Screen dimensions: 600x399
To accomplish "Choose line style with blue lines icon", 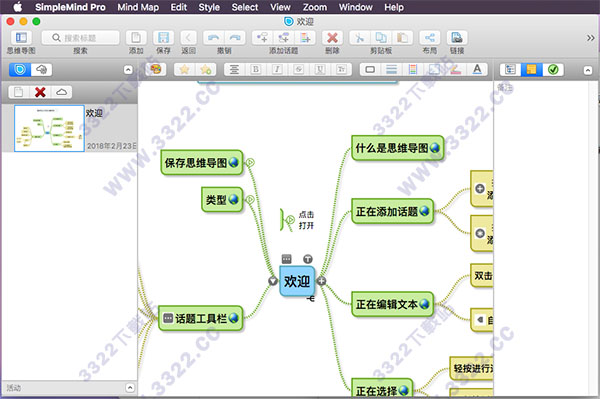I will tap(391, 69).
